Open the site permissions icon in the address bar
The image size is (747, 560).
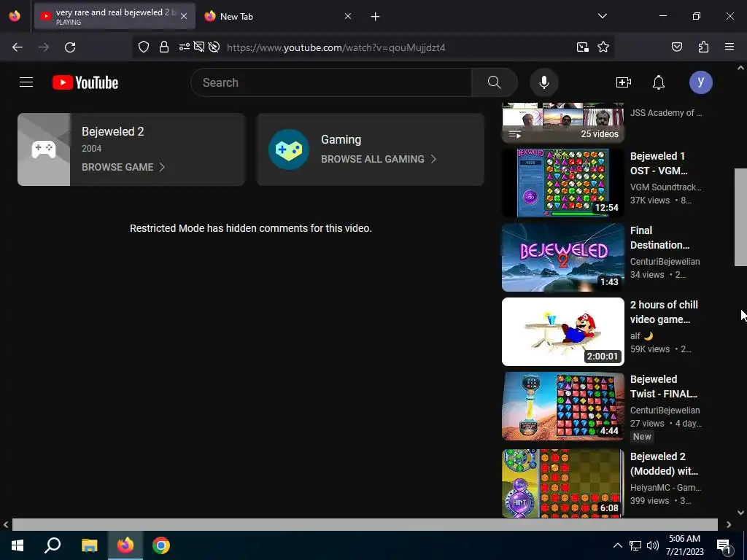[185, 47]
